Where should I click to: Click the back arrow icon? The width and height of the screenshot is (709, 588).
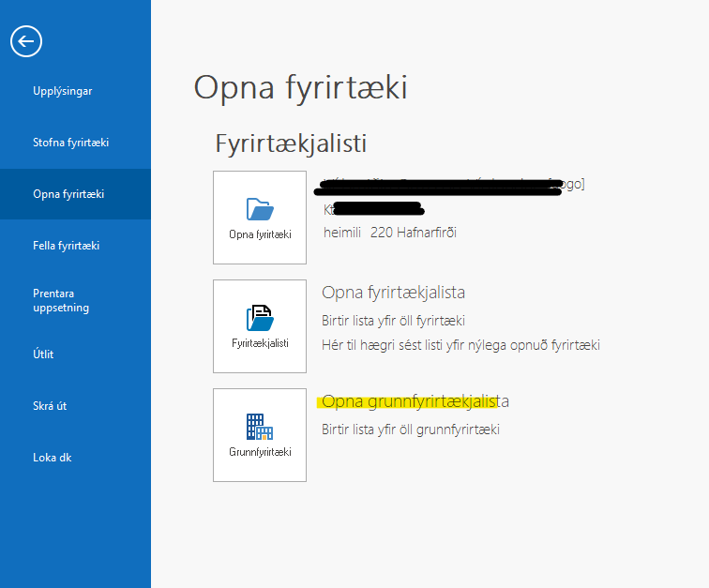[x=26, y=41]
